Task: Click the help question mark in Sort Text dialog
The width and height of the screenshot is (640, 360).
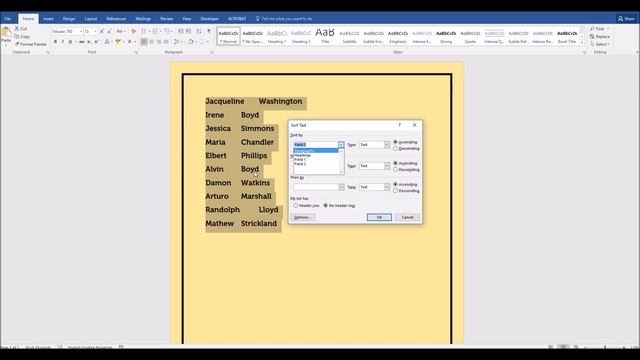Action: [400, 125]
